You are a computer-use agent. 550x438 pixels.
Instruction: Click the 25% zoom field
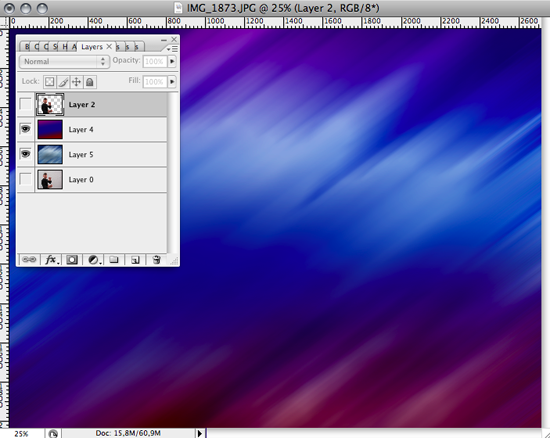[x=22, y=434]
